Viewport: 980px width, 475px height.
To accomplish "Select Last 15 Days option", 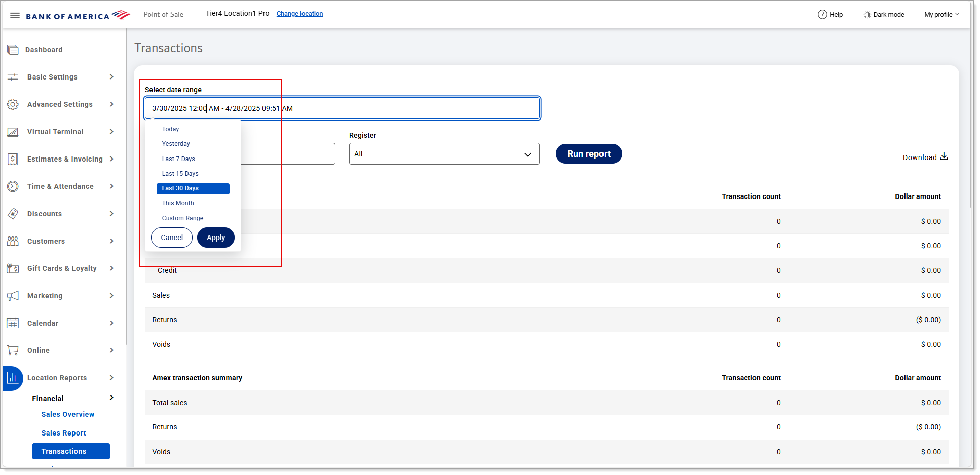I will (x=193, y=174).
